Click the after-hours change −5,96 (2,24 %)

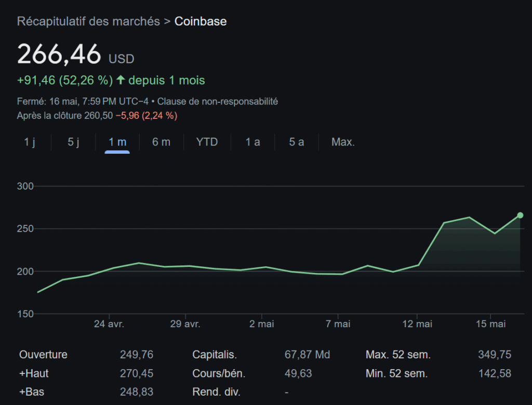(146, 116)
